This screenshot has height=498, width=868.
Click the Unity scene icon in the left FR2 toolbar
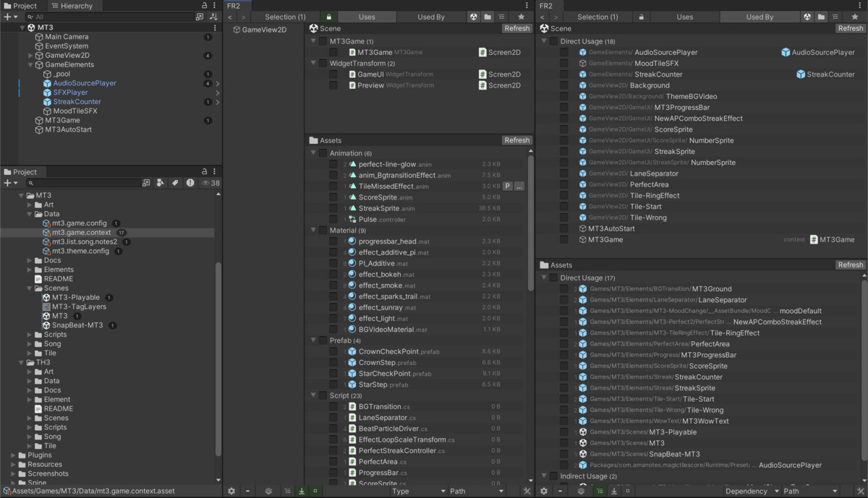point(474,17)
